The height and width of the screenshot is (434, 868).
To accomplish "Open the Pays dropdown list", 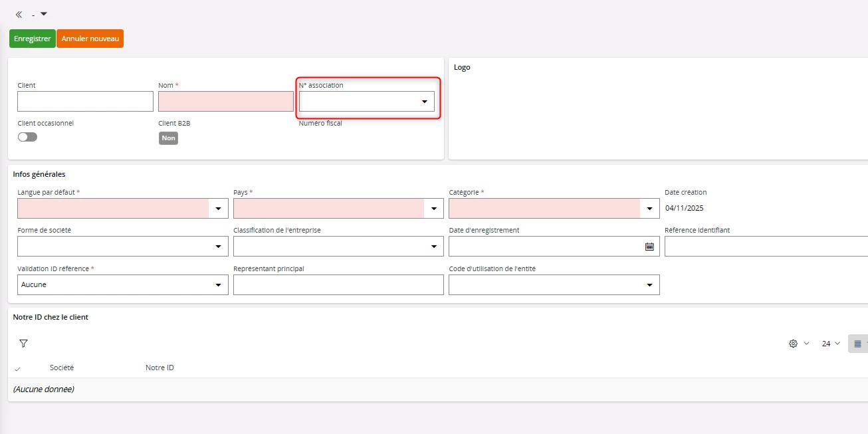I will [x=434, y=209].
